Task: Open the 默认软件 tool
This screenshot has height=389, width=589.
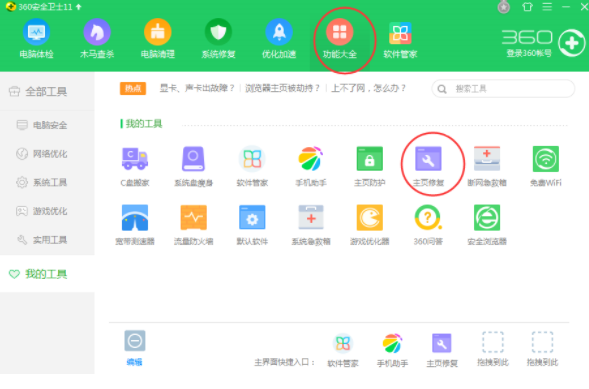Action: click(x=252, y=225)
